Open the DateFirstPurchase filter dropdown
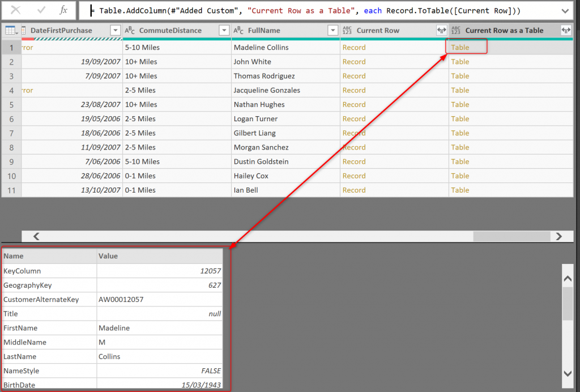The width and height of the screenshot is (580, 392). tap(116, 31)
